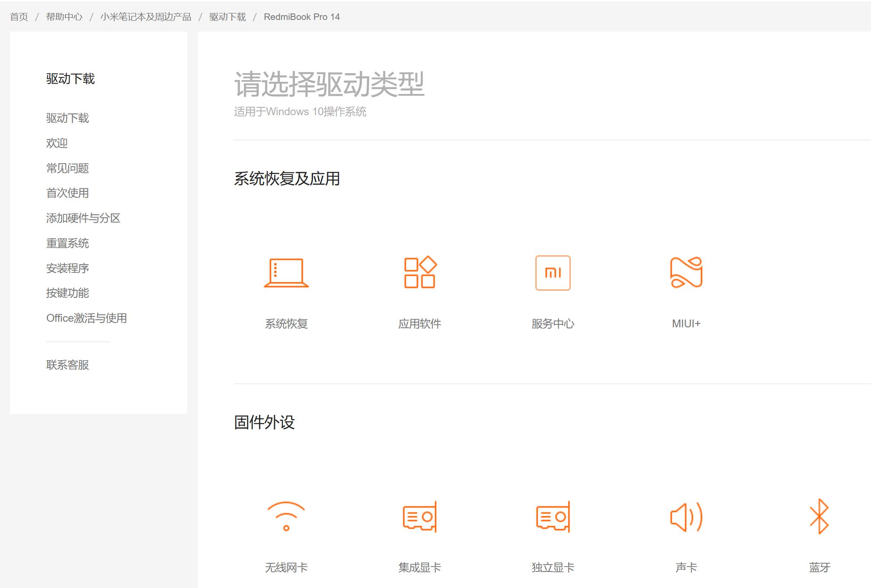Click the 按键功能 sidebar option

coord(68,293)
